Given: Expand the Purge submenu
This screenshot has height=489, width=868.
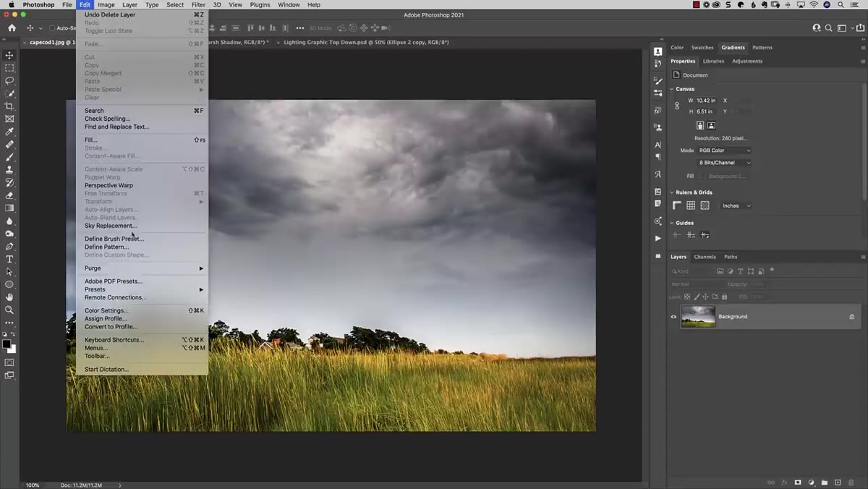Looking at the screenshot, I should 142,268.
